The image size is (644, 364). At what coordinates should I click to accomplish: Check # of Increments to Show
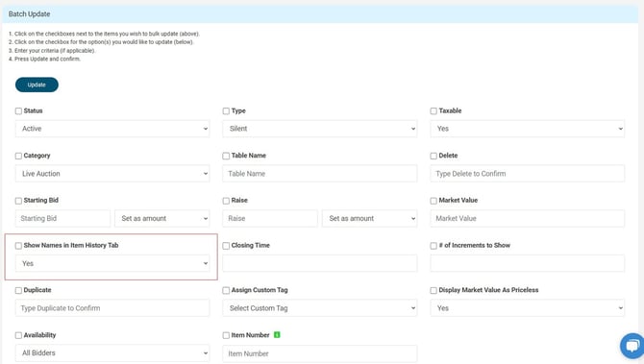(433, 246)
